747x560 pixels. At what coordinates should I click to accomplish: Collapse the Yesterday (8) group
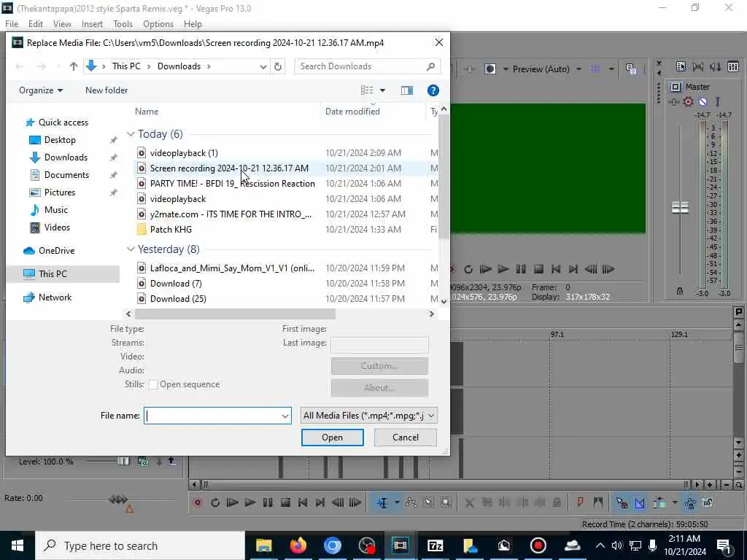point(131,249)
